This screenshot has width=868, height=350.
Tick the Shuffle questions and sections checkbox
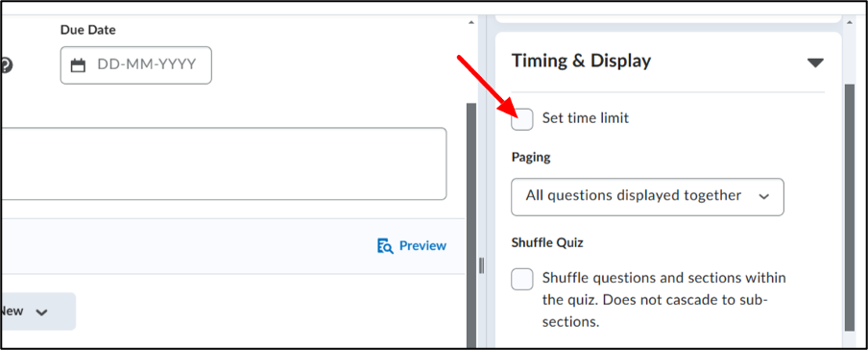pos(522,279)
